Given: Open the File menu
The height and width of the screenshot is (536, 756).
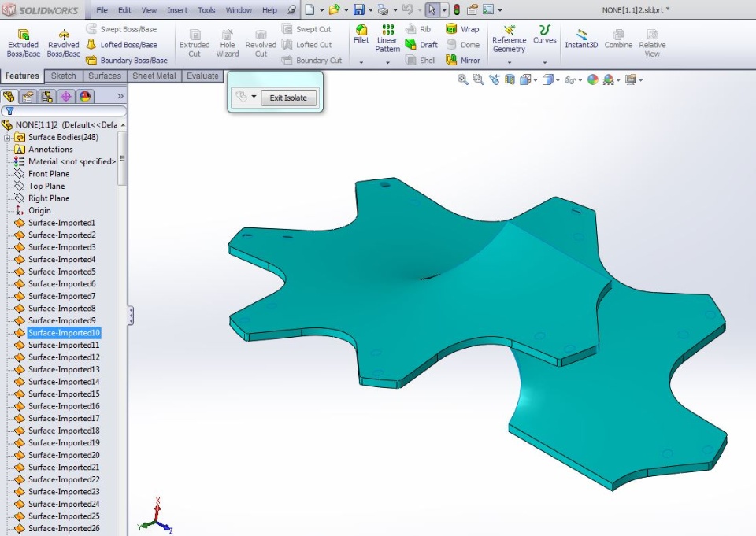Looking at the screenshot, I should pos(102,10).
